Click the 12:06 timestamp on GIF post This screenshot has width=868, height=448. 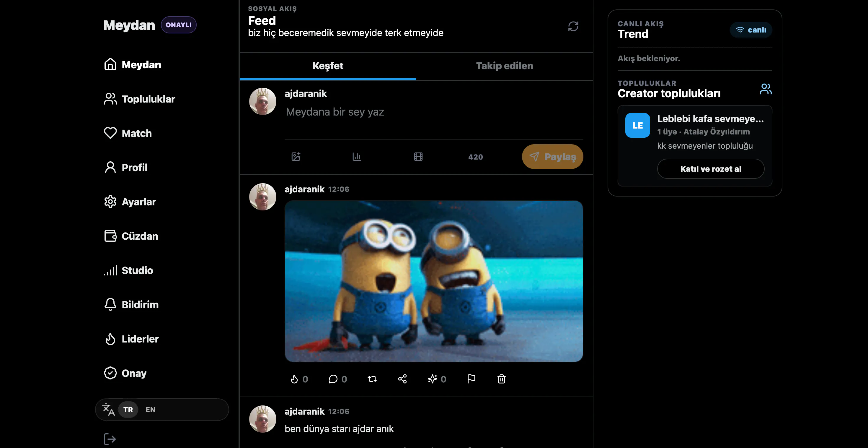339,189
